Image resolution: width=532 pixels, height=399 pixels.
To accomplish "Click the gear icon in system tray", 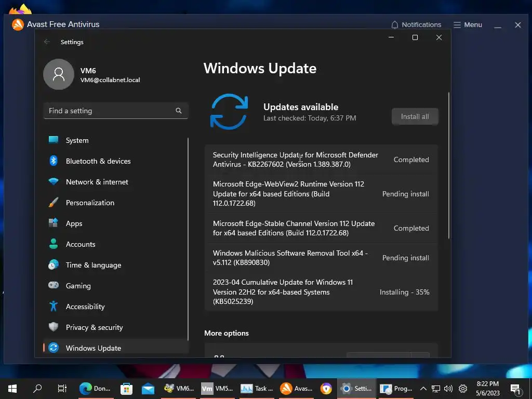I will (x=463, y=389).
